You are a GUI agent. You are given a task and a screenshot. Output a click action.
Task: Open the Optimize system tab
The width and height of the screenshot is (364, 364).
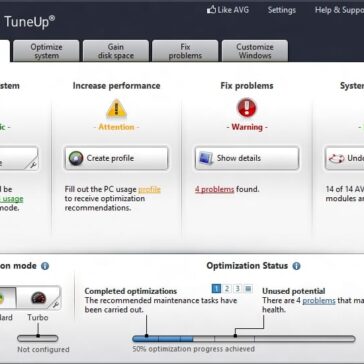(46, 51)
